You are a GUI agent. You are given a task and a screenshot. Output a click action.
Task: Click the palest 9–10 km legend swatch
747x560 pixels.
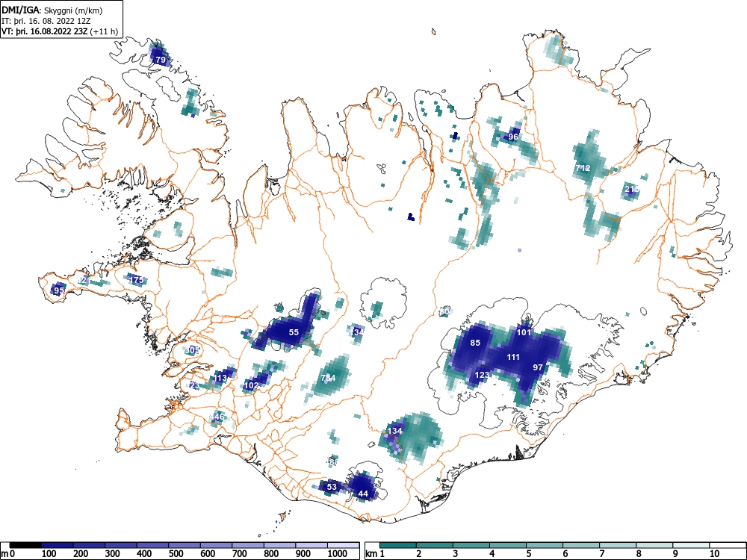[691, 545]
